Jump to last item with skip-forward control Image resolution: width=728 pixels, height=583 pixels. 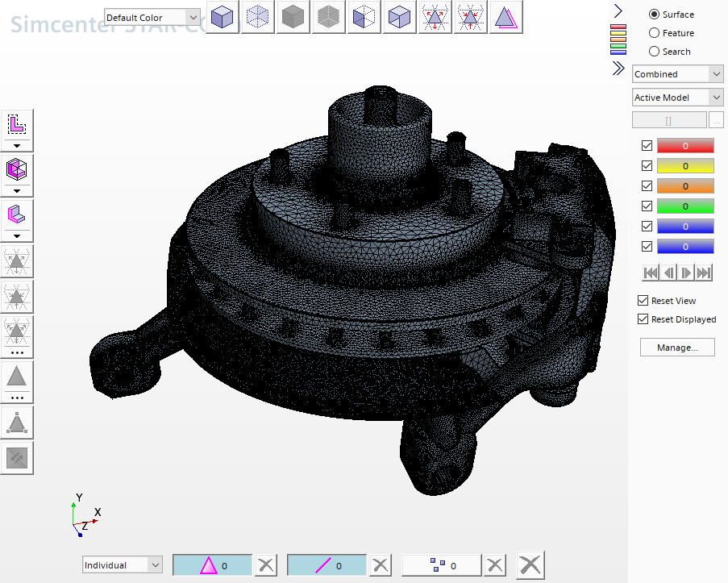pyautogui.click(x=704, y=273)
